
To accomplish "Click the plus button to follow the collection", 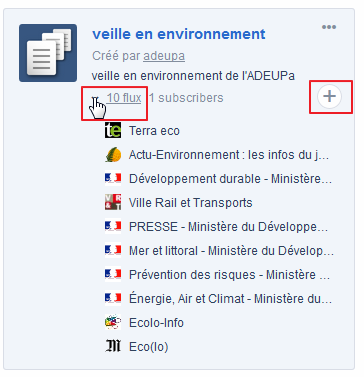I will click(x=329, y=96).
